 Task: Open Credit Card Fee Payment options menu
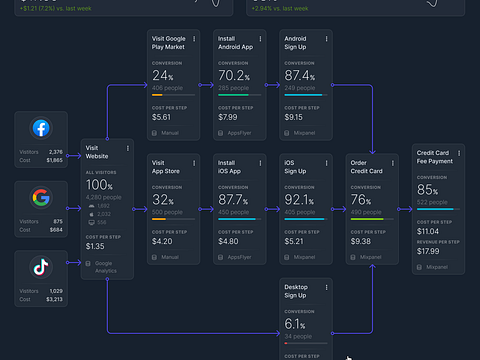coord(459,153)
